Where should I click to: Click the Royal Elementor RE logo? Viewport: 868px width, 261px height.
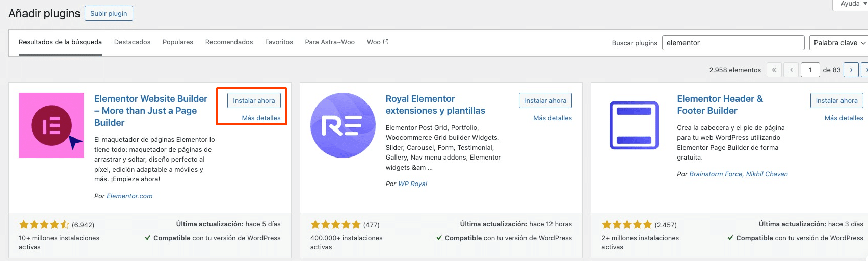coord(343,125)
